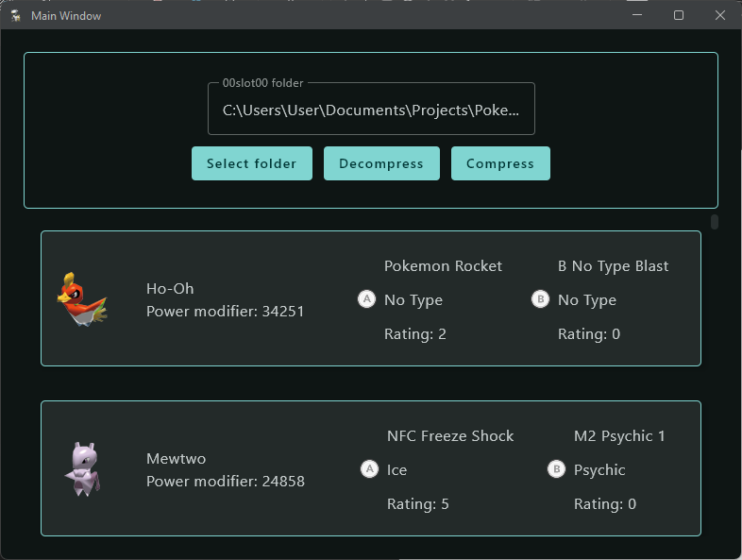This screenshot has width=742, height=560.
Task: Click Ho-Oh's A move No Type label
Action: 413,300
